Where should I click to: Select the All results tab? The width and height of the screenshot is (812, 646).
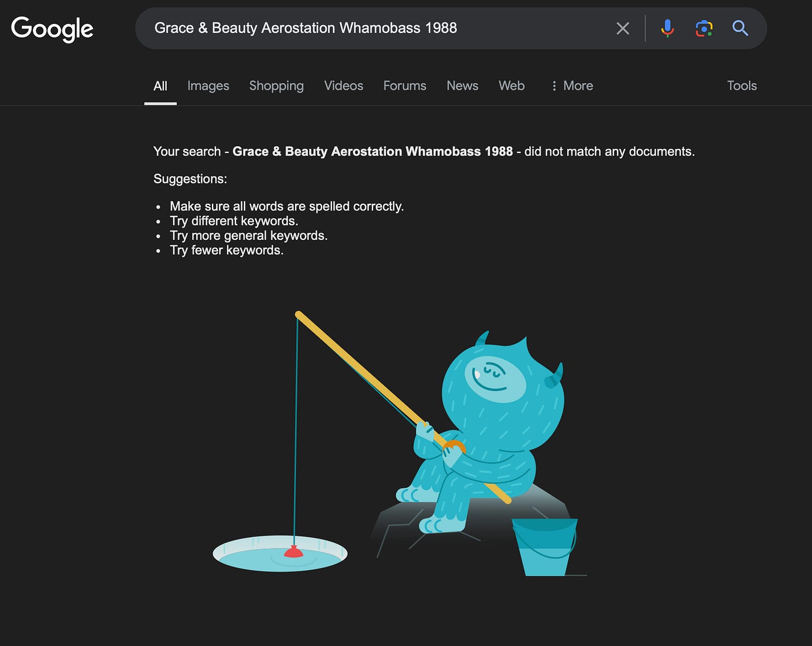[x=160, y=86]
